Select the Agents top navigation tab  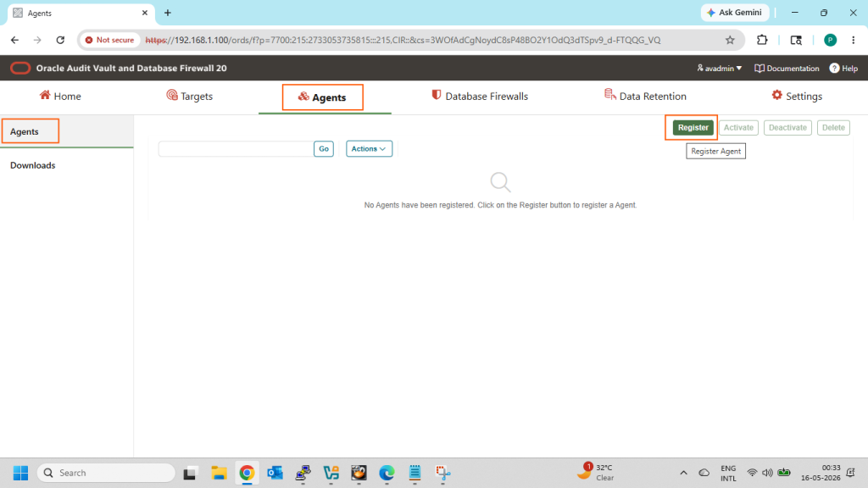323,97
